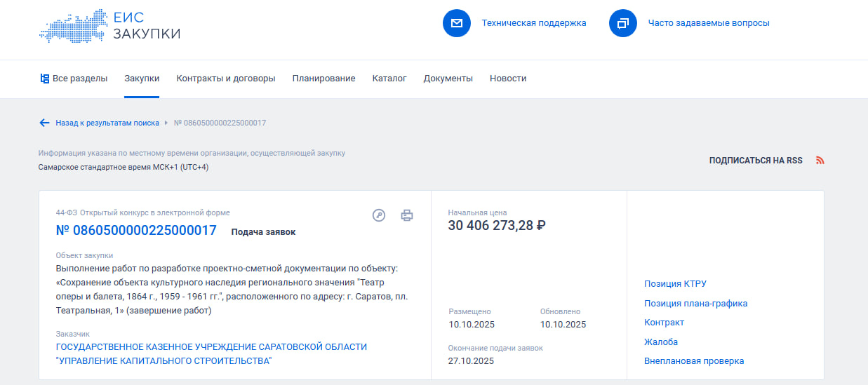The height and width of the screenshot is (385, 868).
Task: Click the price 30 406 273,28 ₽
Action: [497, 225]
